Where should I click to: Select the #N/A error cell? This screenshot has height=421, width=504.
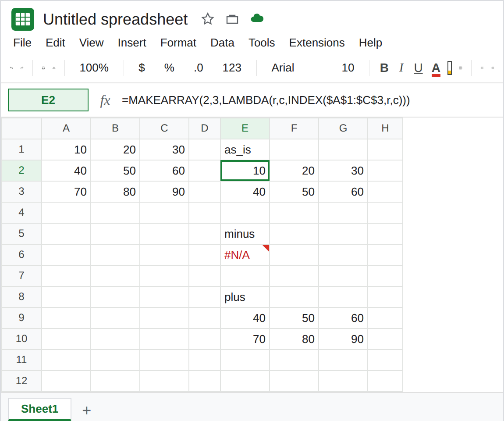[x=245, y=255]
